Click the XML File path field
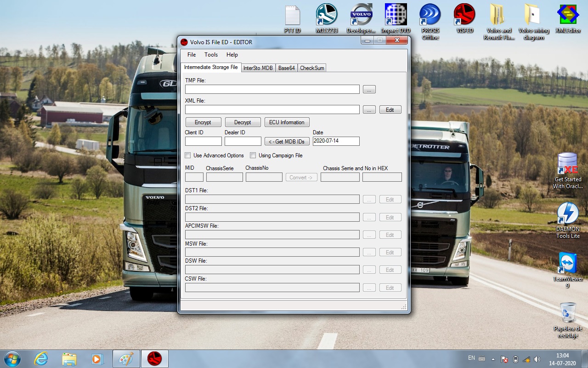This screenshot has width=588, height=368. tap(272, 109)
